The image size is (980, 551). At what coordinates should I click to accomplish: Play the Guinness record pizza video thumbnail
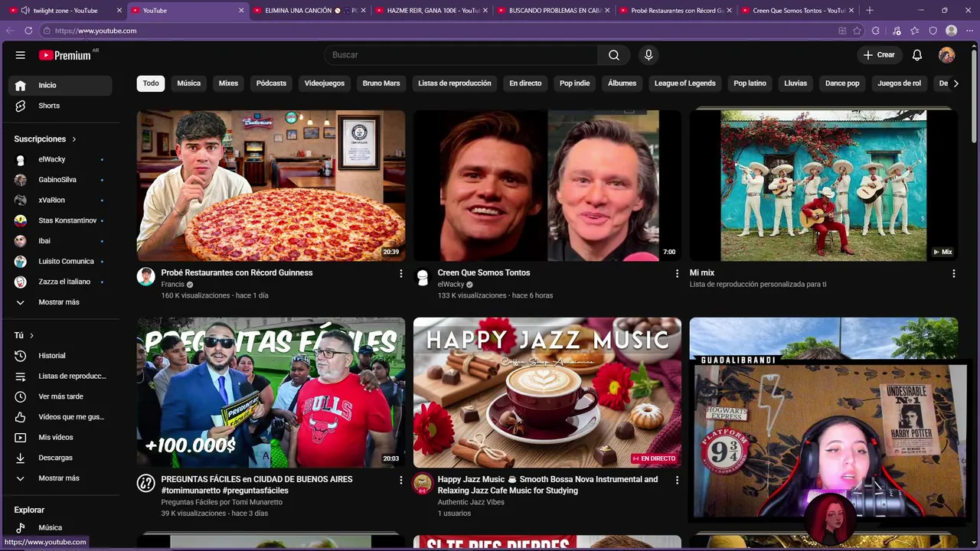click(271, 186)
